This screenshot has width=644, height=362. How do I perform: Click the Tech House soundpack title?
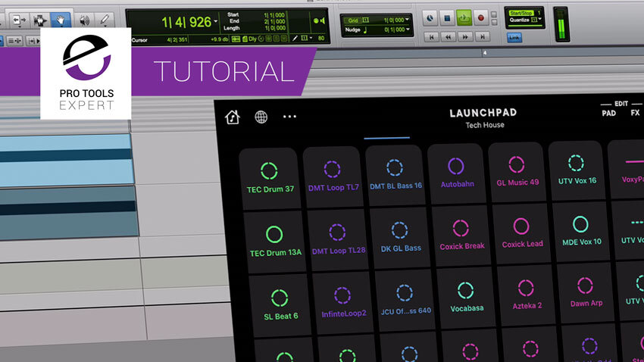485,125
